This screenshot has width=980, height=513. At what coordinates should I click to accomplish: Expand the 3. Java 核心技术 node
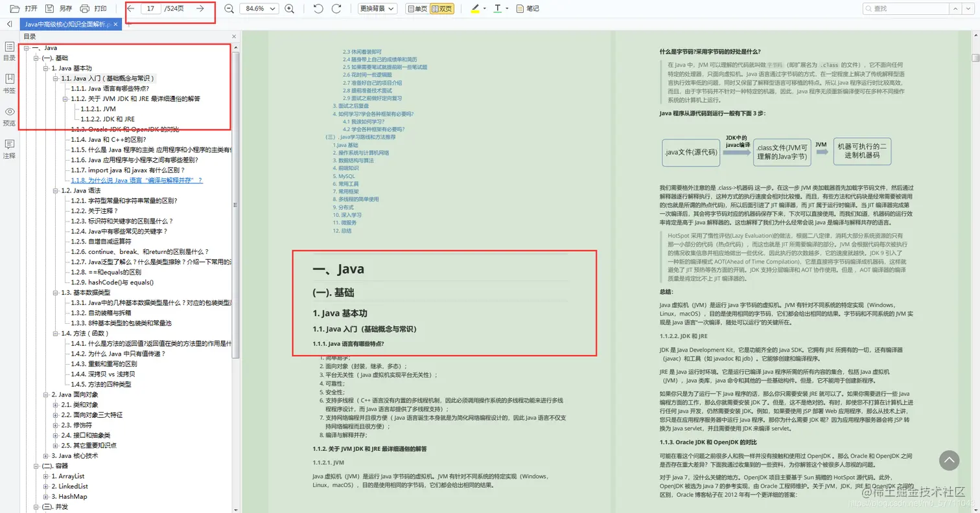pyautogui.click(x=46, y=455)
